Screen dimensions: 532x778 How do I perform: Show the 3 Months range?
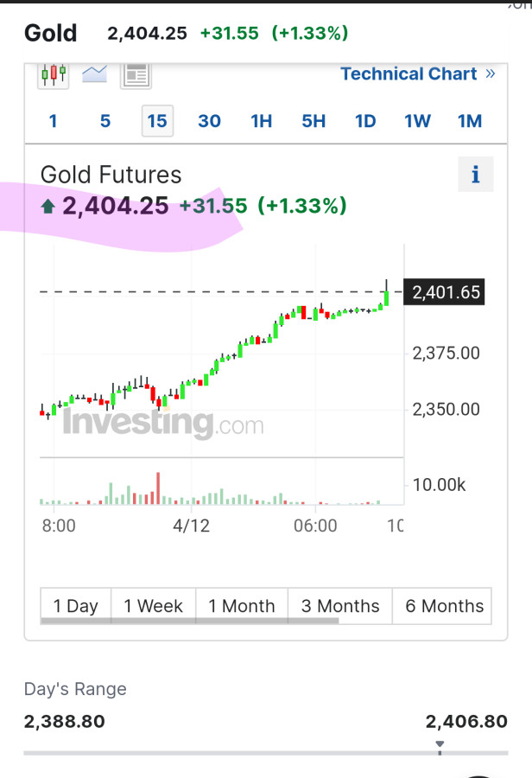coord(340,606)
